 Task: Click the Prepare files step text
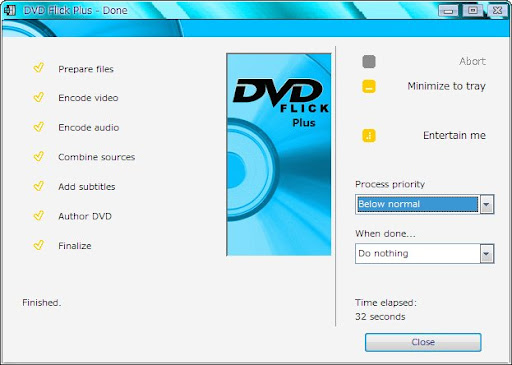pos(86,69)
